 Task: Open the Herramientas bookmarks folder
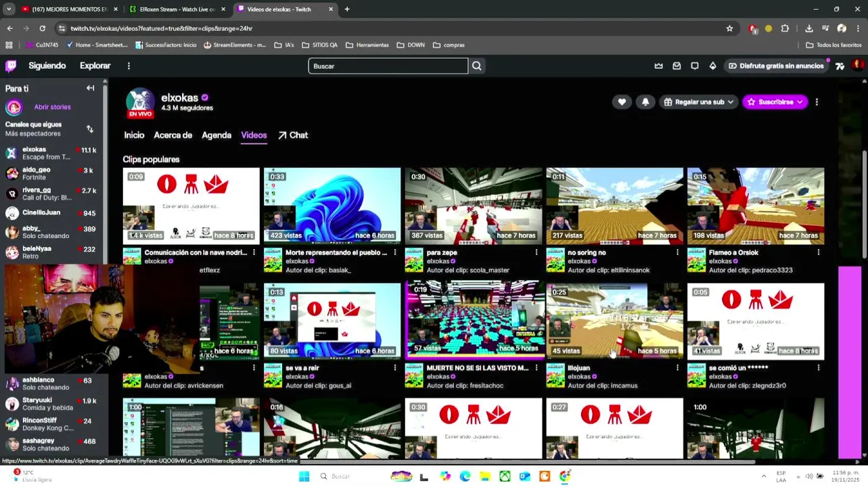point(367,45)
